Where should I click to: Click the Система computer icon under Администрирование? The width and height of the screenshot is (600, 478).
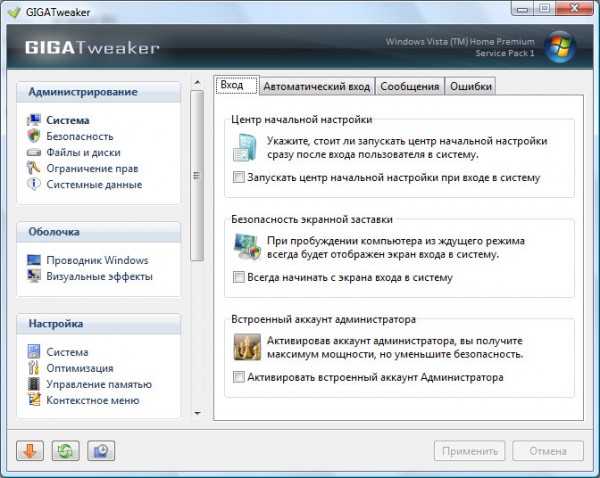(34, 120)
